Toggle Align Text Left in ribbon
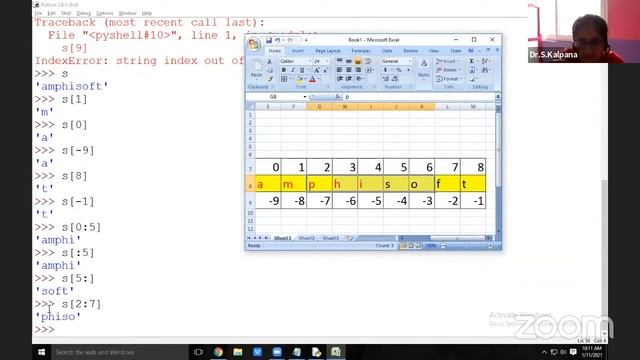Screen dimensions: 640x360 click(x=339, y=70)
